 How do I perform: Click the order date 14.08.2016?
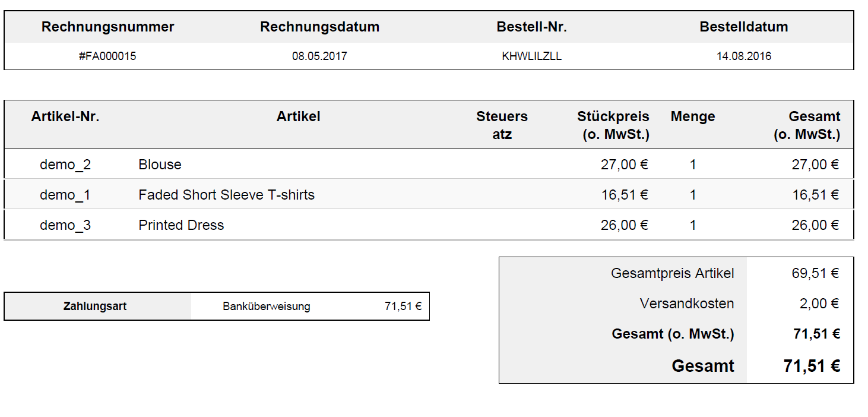[x=743, y=56]
